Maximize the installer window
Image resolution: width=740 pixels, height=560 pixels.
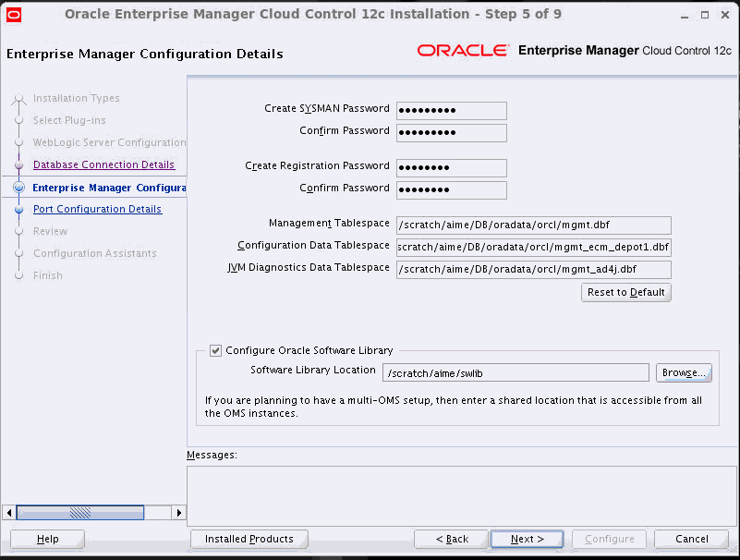(x=705, y=16)
